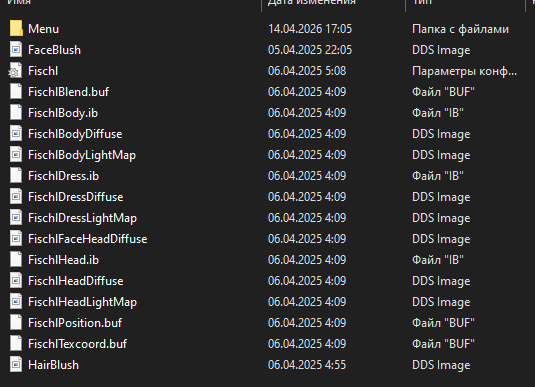The width and height of the screenshot is (535, 387).
Task: Select the FischlHeadDiffuse file name
Action: coord(75,281)
